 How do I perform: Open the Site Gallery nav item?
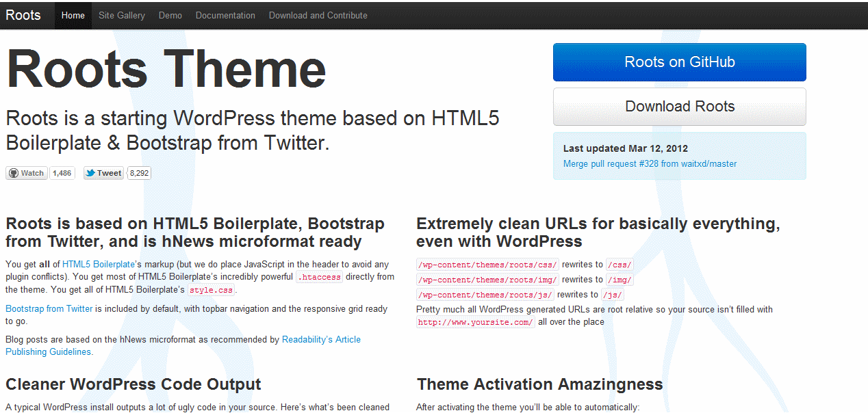point(122,15)
